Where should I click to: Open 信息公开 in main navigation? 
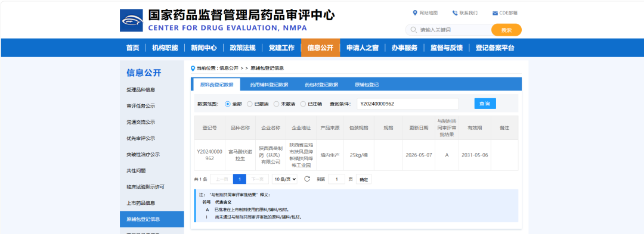[320, 48]
